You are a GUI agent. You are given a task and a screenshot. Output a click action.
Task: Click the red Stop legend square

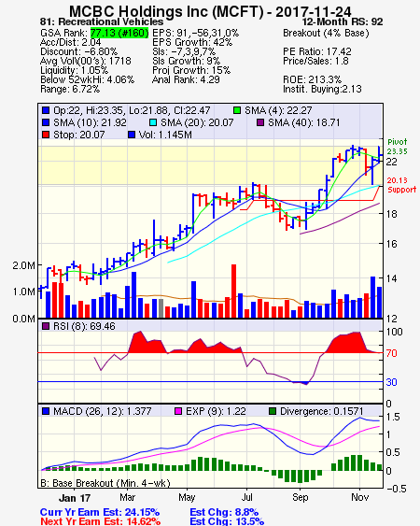pos(46,135)
